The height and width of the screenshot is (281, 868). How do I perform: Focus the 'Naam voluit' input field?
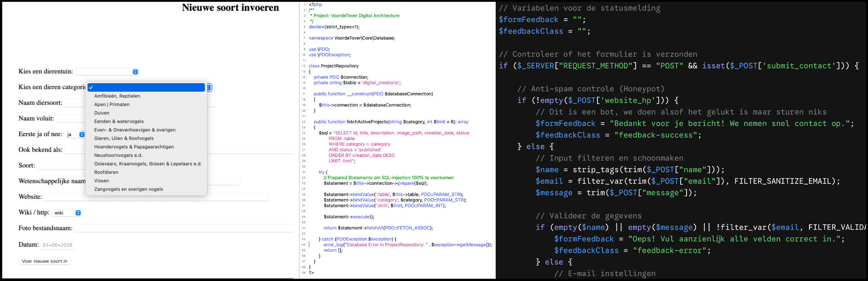tap(71, 119)
